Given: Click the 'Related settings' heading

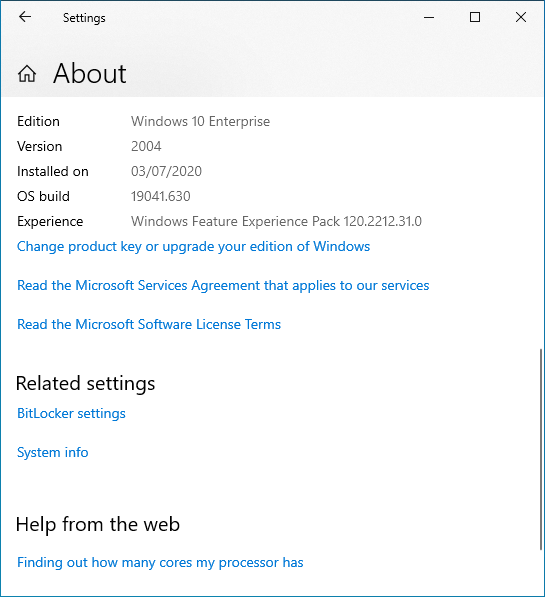Looking at the screenshot, I should 86,383.
